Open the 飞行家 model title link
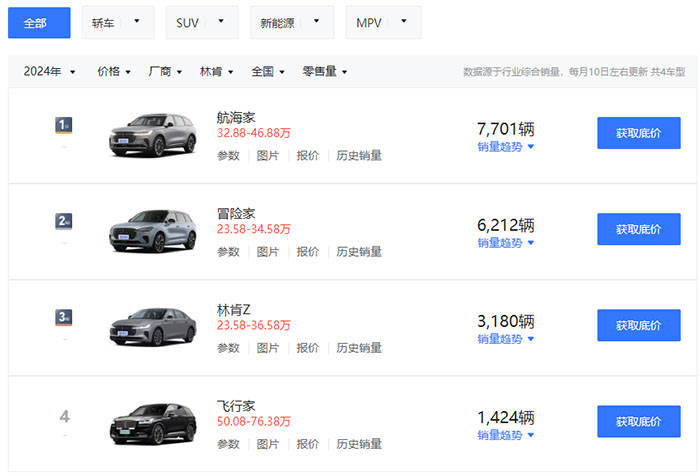 coord(236,406)
